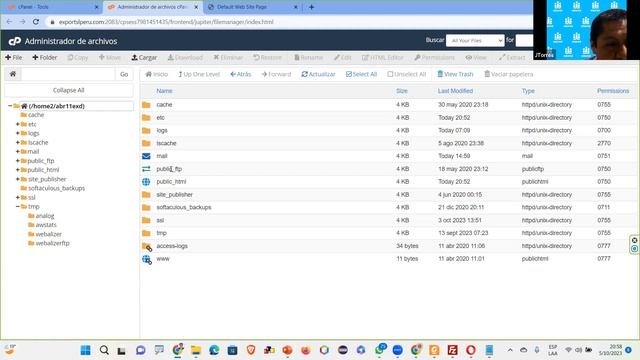Click the home icon beside path field
Image resolution: width=640 pixels, height=360 pixels.
coord(13,74)
